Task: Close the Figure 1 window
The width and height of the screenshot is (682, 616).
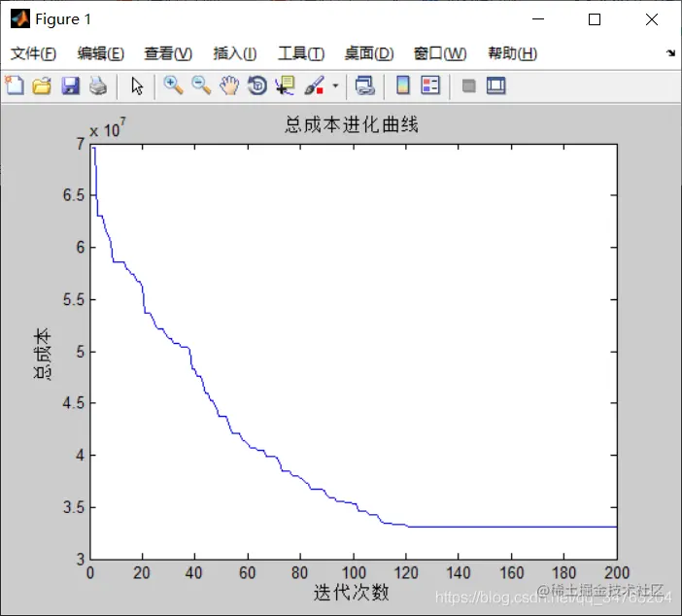Action: tap(652, 19)
